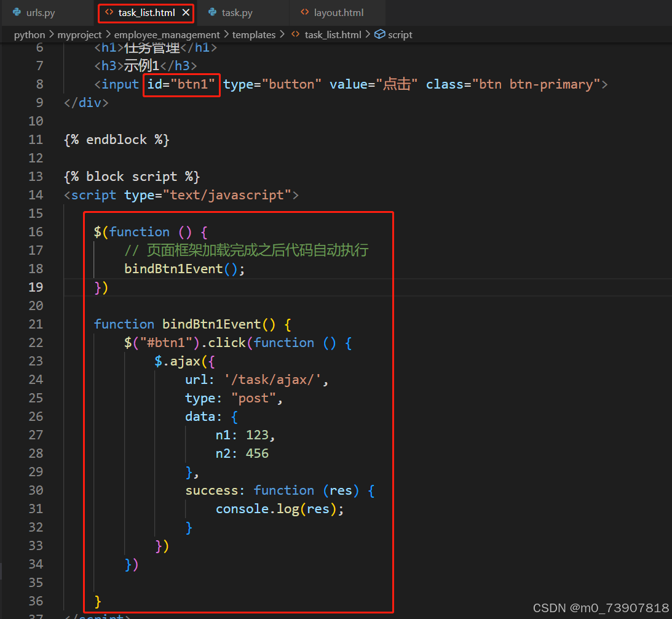Viewport: 672px width, 619px height.
Task: Click the HTML icon on the layout.html tab
Action: coord(304,12)
